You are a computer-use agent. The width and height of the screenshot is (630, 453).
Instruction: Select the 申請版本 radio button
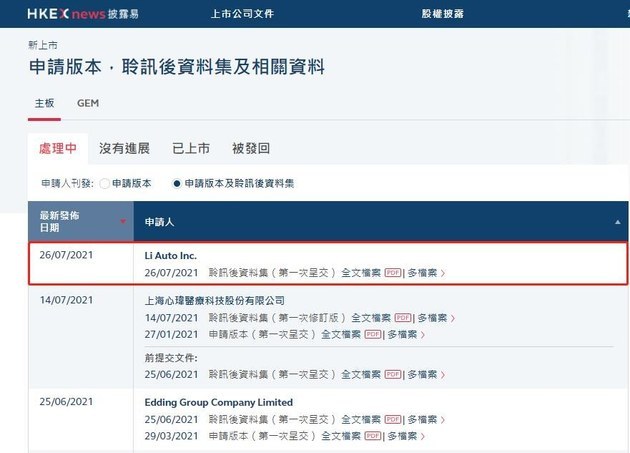pos(104,184)
